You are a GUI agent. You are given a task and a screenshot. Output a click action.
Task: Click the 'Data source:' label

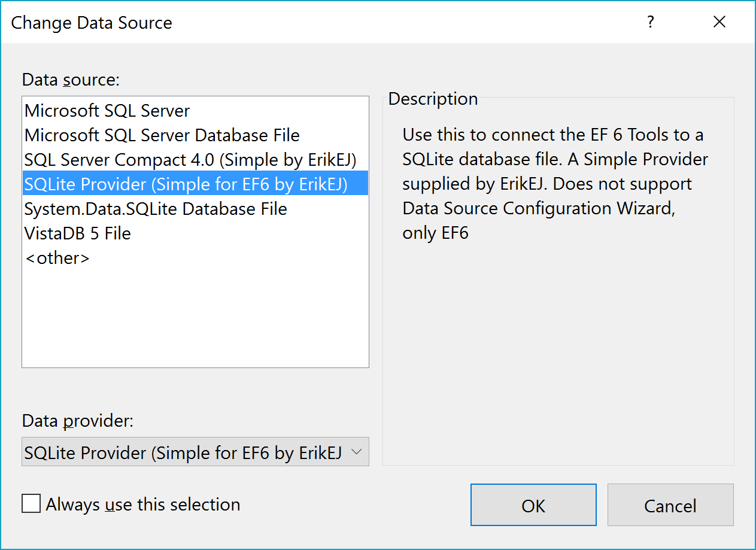pyautogui.click(x=71, y=80)
